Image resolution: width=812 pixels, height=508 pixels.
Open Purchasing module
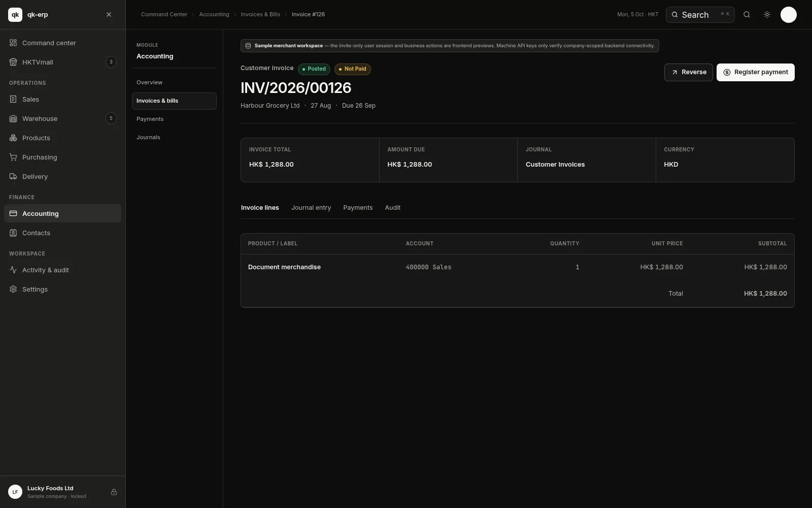coord(62,157)
